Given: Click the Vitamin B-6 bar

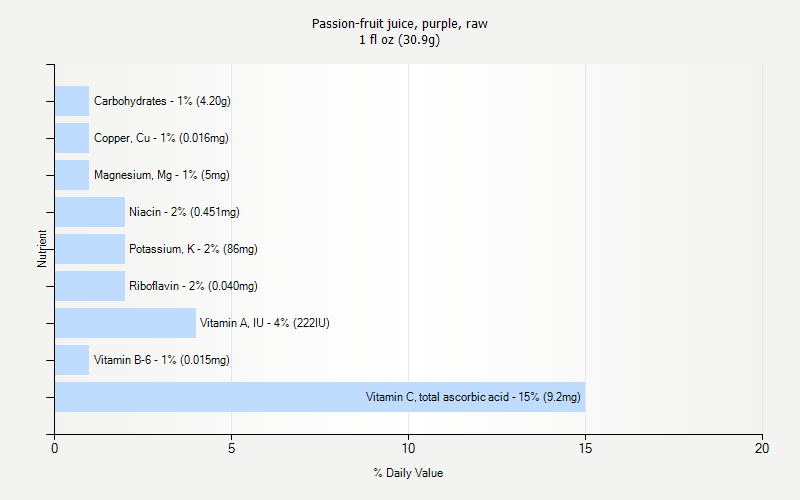Looking at the screenshot, I should click(72, 360).
